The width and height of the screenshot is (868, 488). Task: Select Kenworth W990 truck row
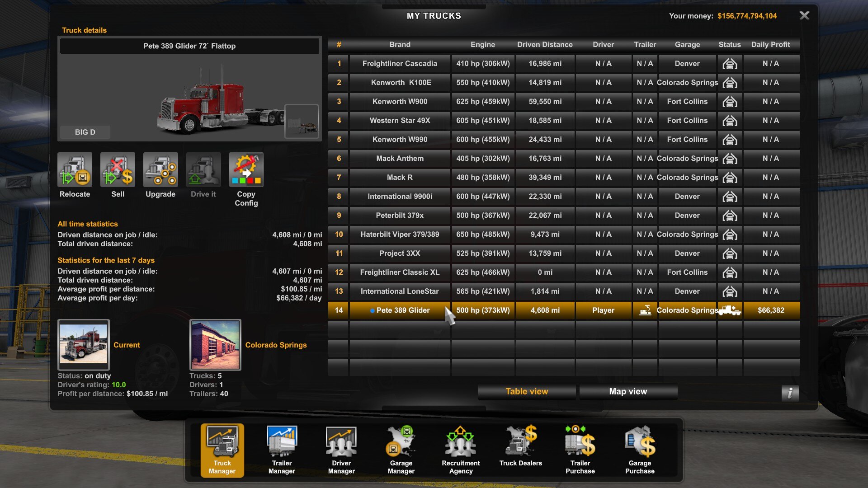pos(564,140)
